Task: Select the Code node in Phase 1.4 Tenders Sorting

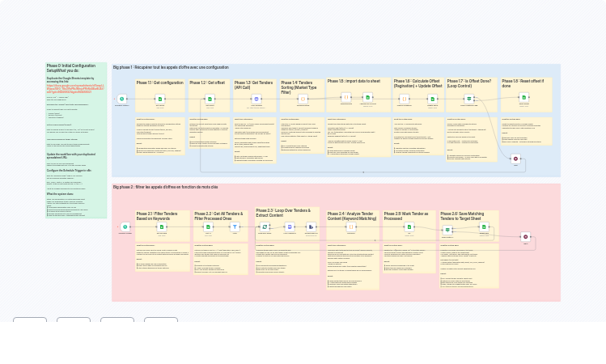Action: (303, 99)
